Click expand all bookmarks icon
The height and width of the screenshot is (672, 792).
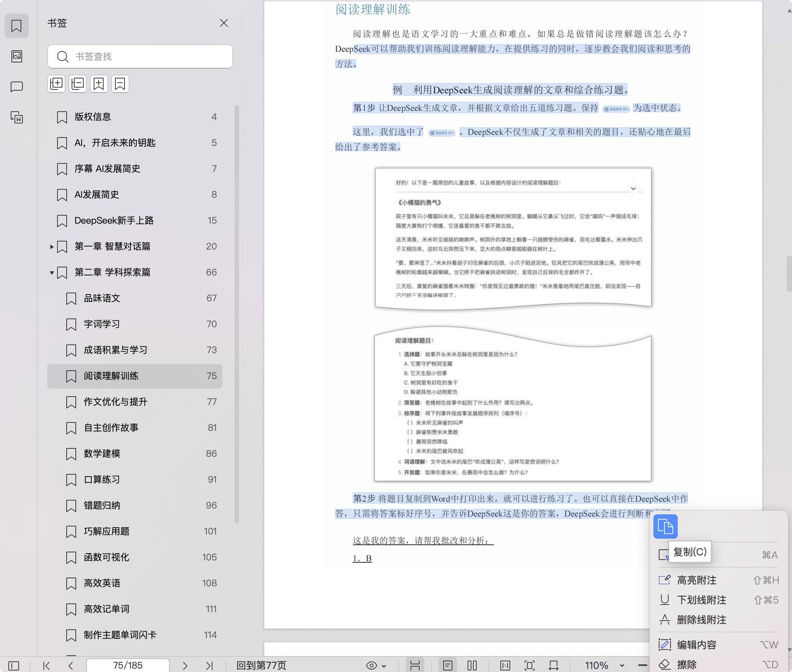56,84
